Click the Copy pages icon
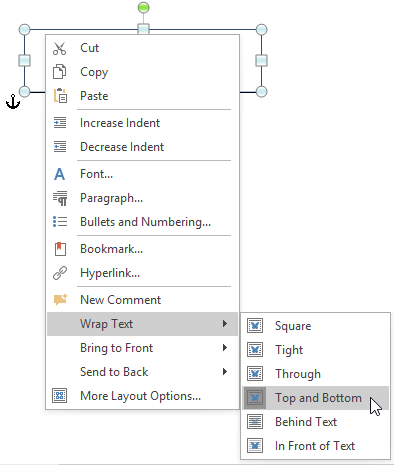This screenshot has width=394, height=465. coord(60,72)
